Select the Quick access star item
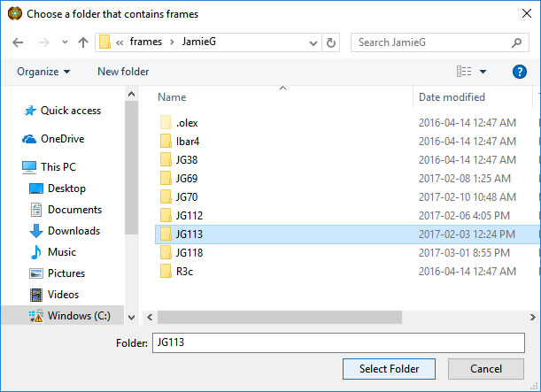This screenshot has width=541, height=392. 70,111
